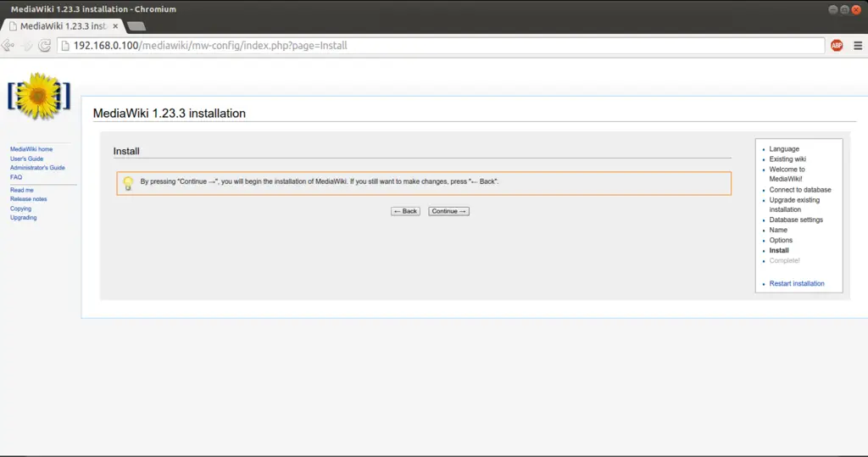Close the MediaWiki installation tab

(115, 26)
